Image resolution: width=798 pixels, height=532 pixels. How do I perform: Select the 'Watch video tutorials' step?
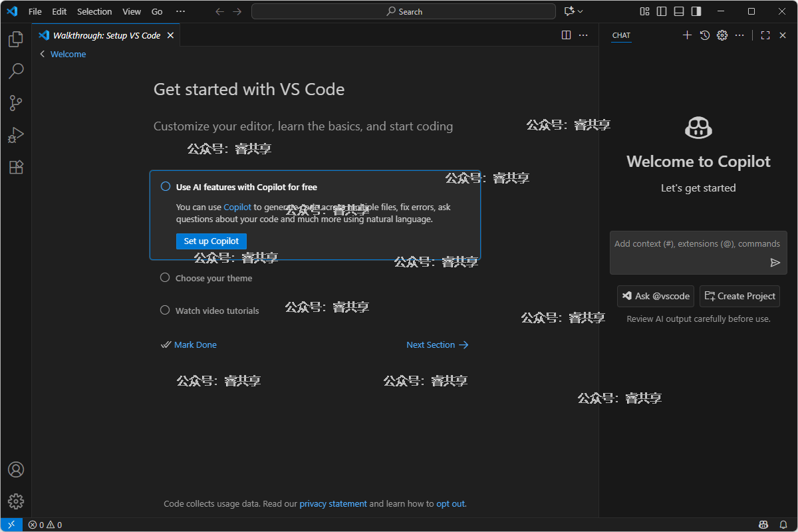coord(209,311)
